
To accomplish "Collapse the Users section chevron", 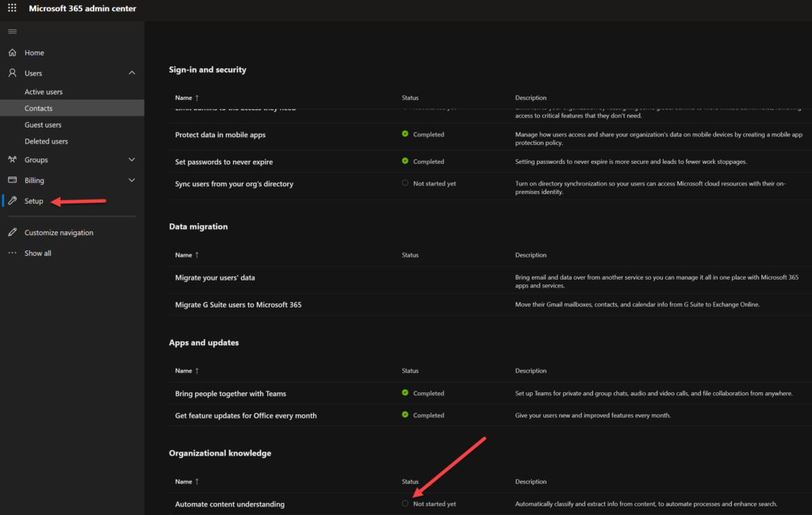I will 132,73.
